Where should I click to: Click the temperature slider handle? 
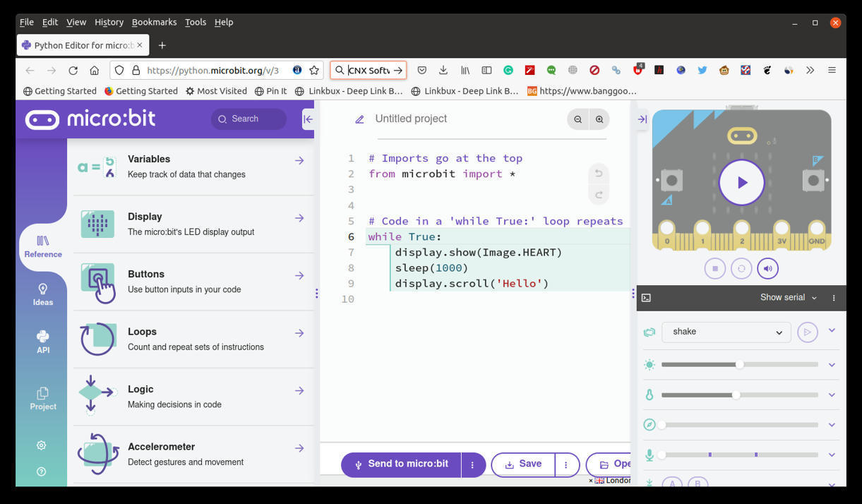736,395
